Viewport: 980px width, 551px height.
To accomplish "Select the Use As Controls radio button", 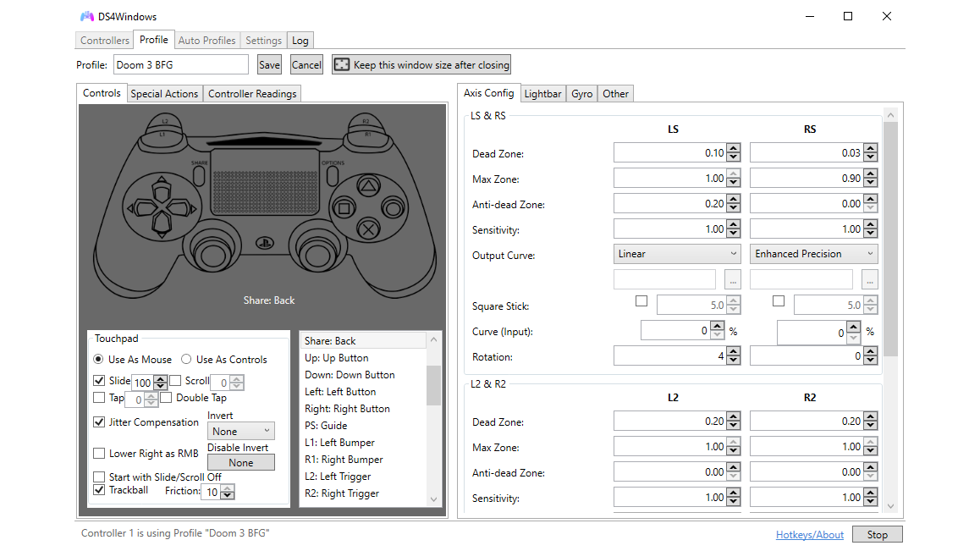I will pos(186,360).
